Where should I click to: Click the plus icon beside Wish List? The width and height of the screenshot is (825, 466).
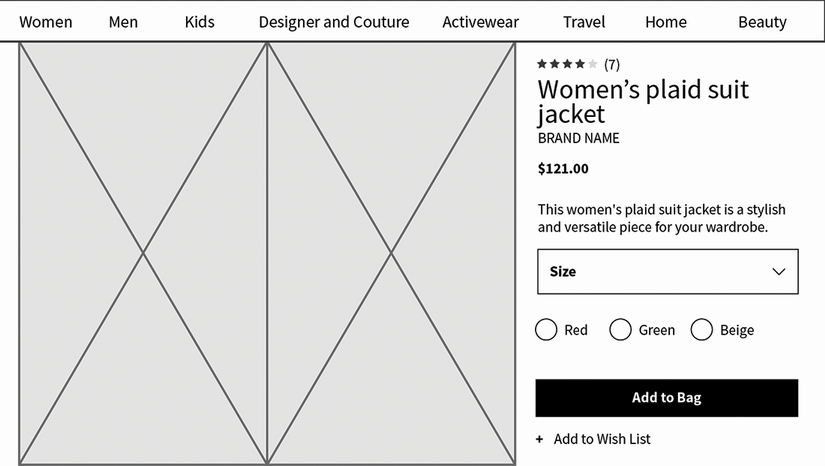pos(540,439)
